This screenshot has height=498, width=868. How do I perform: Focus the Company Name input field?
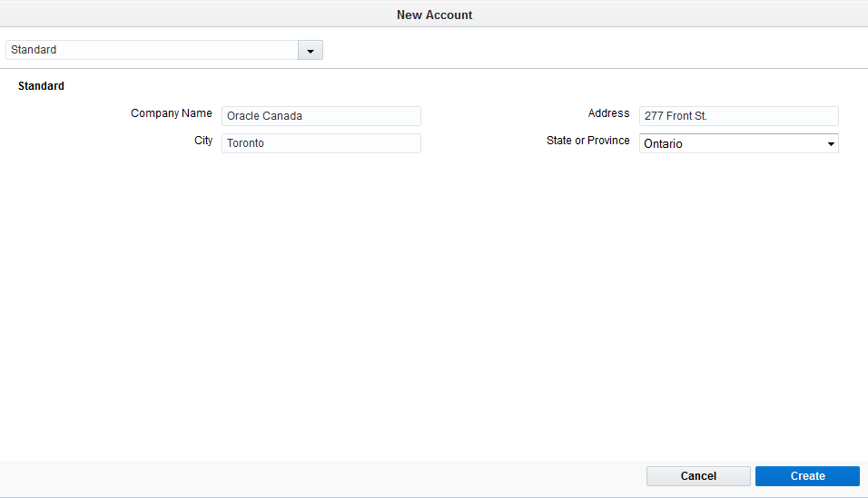pos(321,116)
